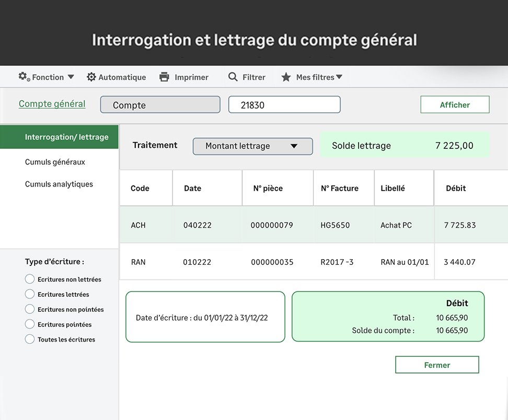508x420 pixels.
Task: Open the Montant lettrage dropdown
Action: point(252,146)
